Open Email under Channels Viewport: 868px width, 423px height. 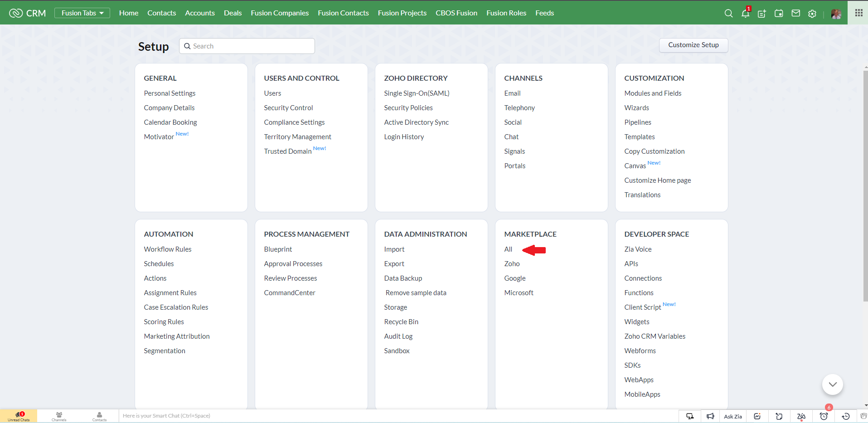click(x=512, y=93)
